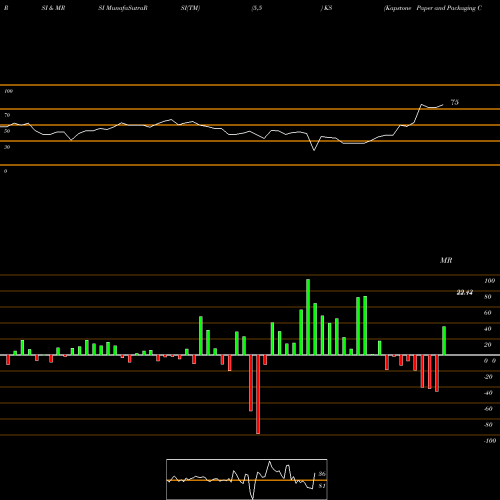Click the mini chart value label 81
This screenshot has width=500, height=500.
tap(322, 486)
